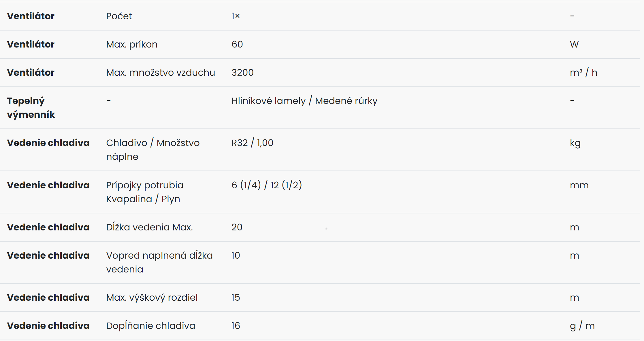The width and height of the screenshot is (644, 341).
Task: Select Prípojky potrubia Kvapalina / Plyn text
Action: point(145,192)
